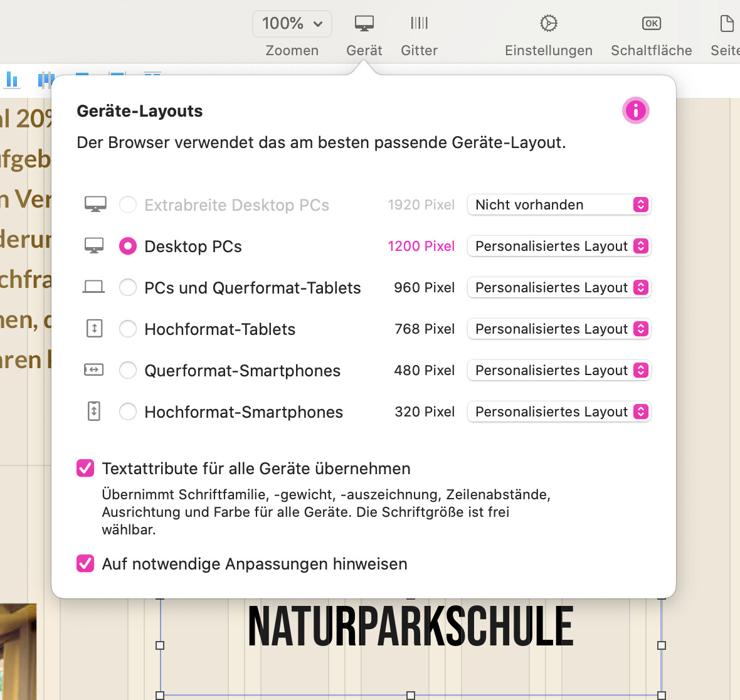Click the pink info icon in popup
The height and width of the screenshot is (700, 740).
[635, 111]
